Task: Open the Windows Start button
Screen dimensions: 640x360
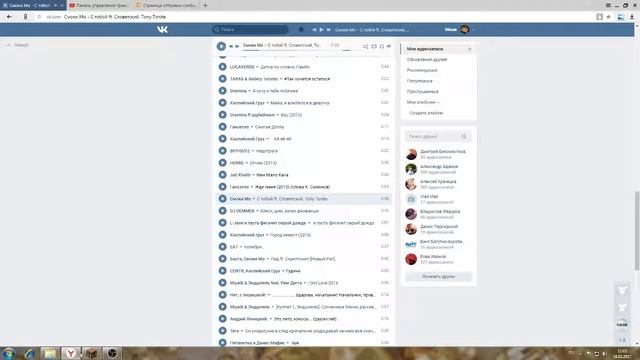Action: pos(9,353)
